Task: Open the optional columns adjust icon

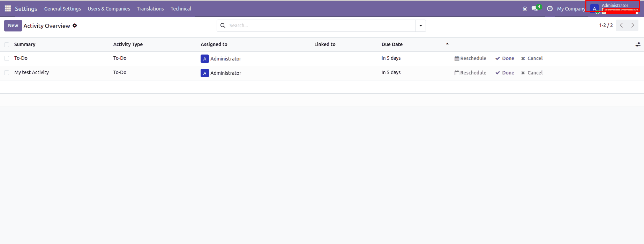Action: tap(638, 44)
